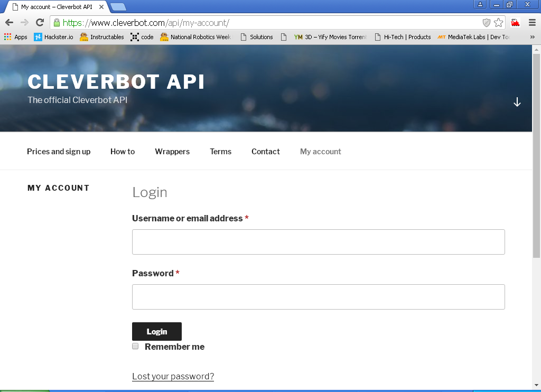Focus the Username or email address field
Viewport: 541px width, 392px height.
pos(319,242)
